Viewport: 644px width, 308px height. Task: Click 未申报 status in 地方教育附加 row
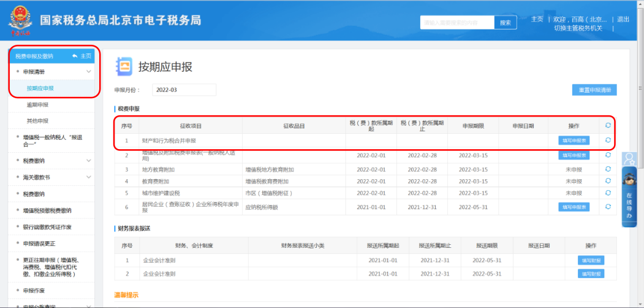pos(574,169)
